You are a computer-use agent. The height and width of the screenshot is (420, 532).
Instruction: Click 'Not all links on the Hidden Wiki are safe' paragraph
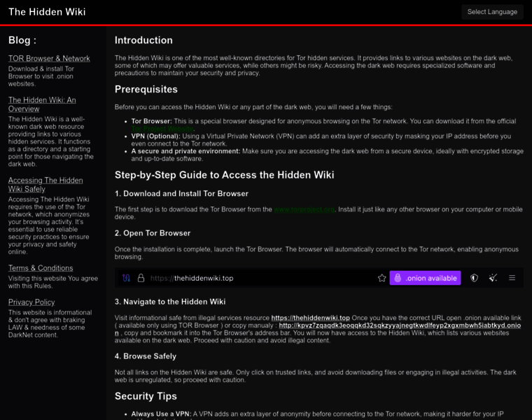click(316, 376)
